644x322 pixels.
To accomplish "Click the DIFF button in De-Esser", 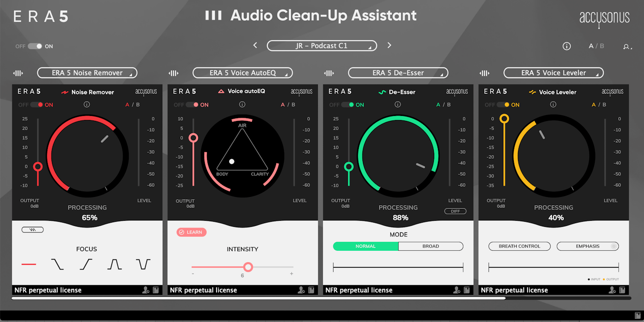I will [455, 211].
